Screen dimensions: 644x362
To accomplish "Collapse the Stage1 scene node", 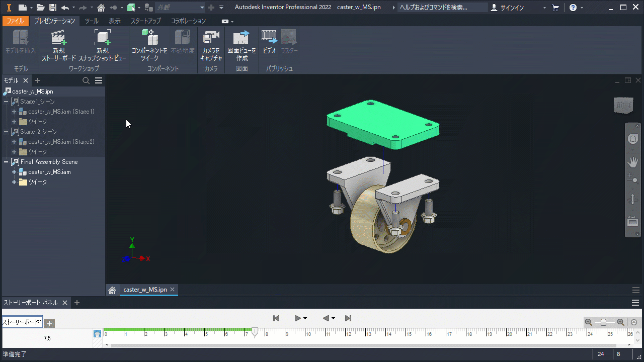I will click(6, 102).
